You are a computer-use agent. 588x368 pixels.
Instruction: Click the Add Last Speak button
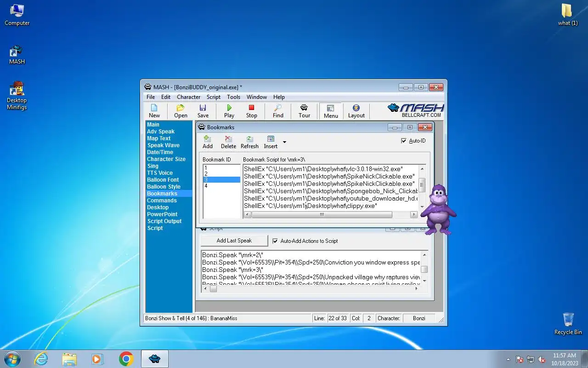point(234,241)
